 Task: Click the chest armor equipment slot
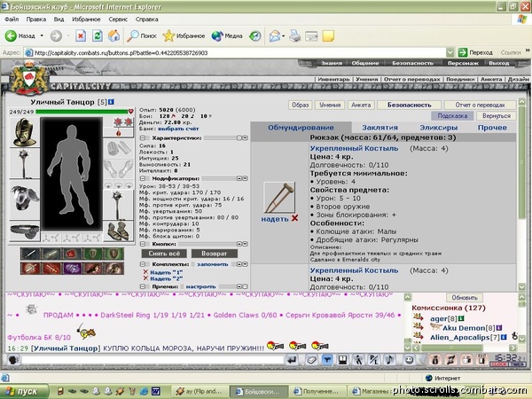pos(25,200)
